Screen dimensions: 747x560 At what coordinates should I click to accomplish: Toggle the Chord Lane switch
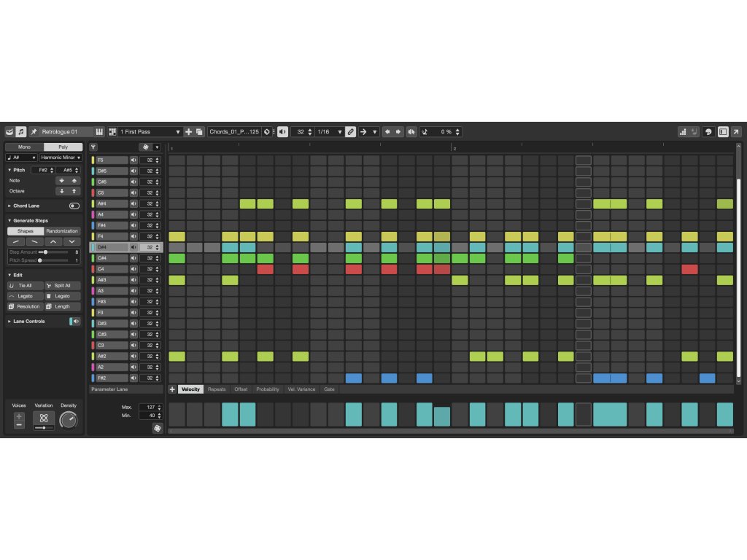74,206
